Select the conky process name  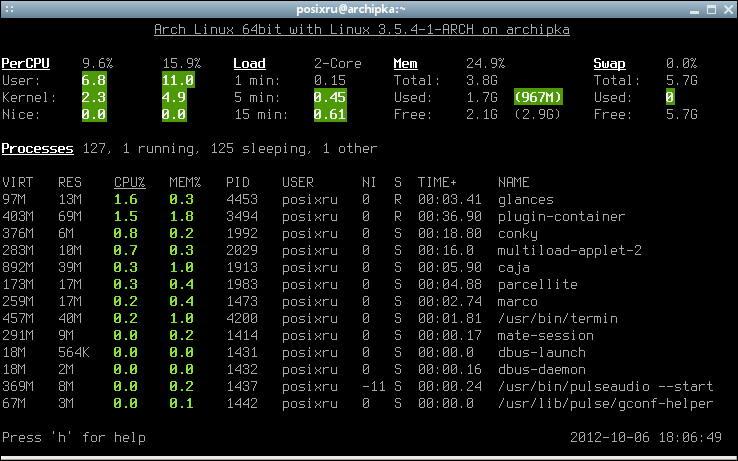[518, 234]
